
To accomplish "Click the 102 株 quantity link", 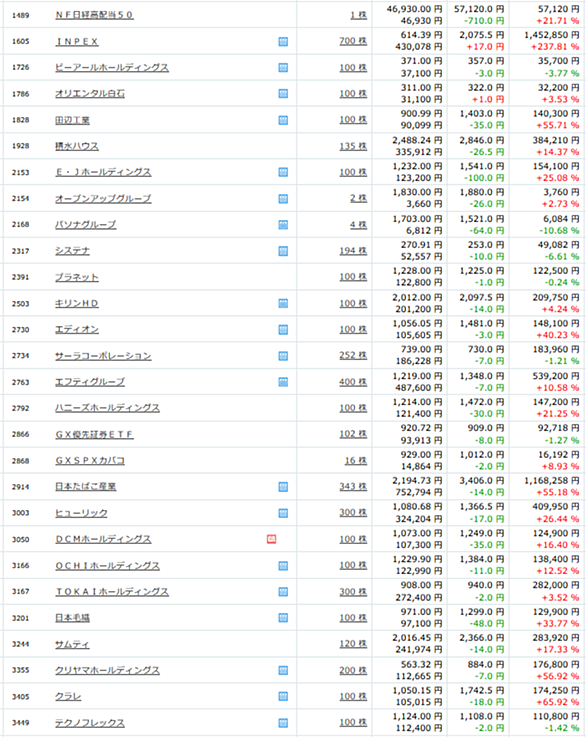I will tap(353, 434).
